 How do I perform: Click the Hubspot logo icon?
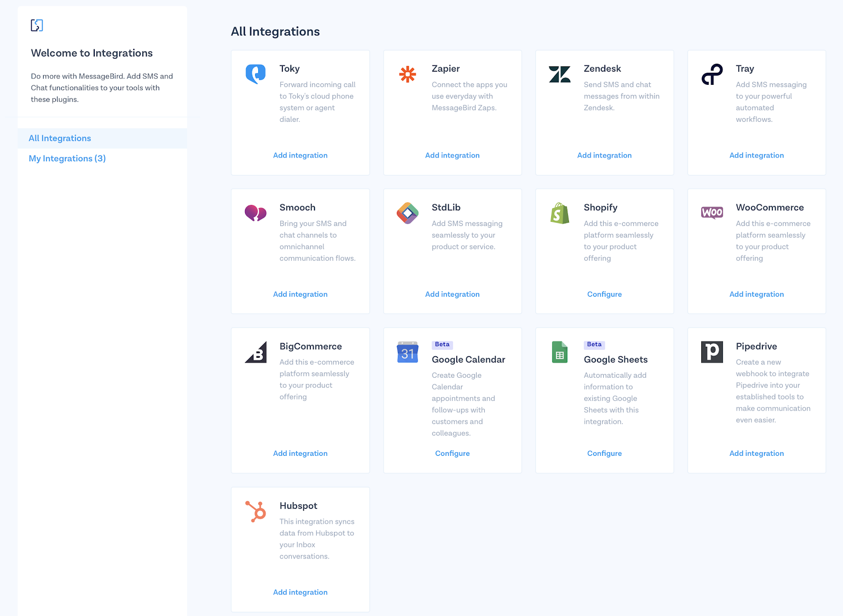click(256, 511)
